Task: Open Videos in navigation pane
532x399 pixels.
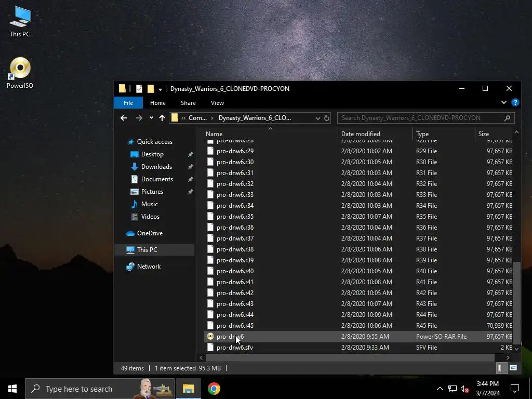Action: tap(150, 217)
